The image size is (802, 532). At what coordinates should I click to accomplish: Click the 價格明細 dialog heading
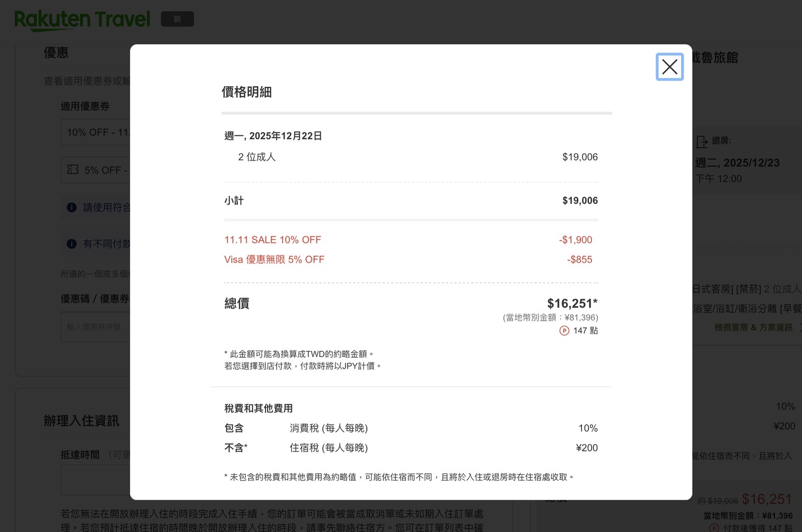[x=247, y=92]
